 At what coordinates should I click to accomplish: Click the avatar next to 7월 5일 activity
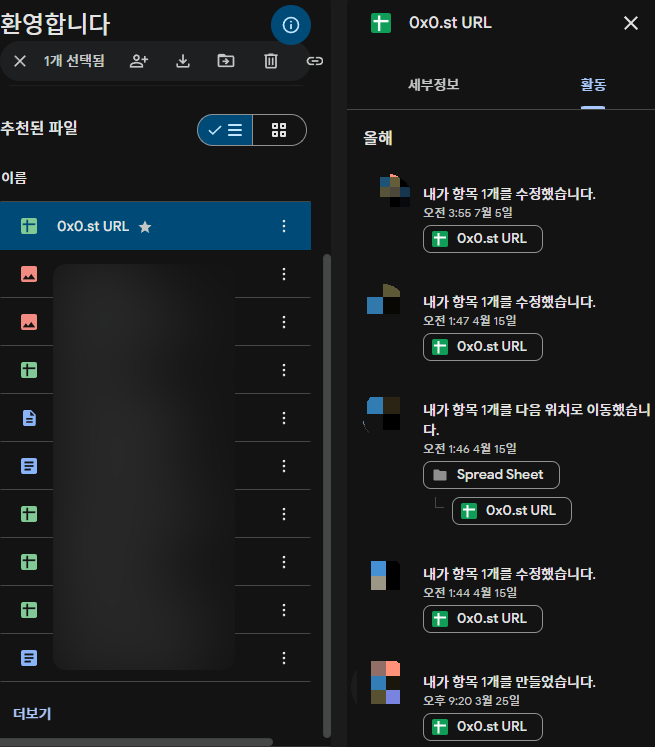coord(395,191)
